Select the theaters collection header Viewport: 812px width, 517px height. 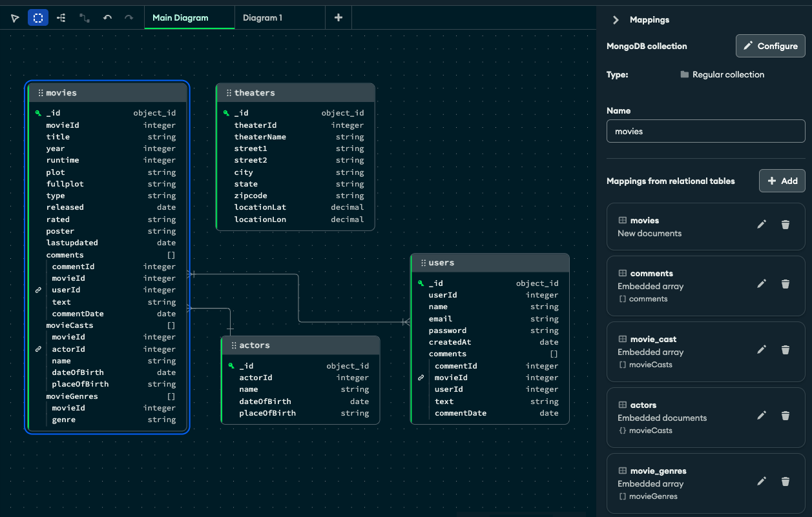pyautogui.click(x=295, y=93)
